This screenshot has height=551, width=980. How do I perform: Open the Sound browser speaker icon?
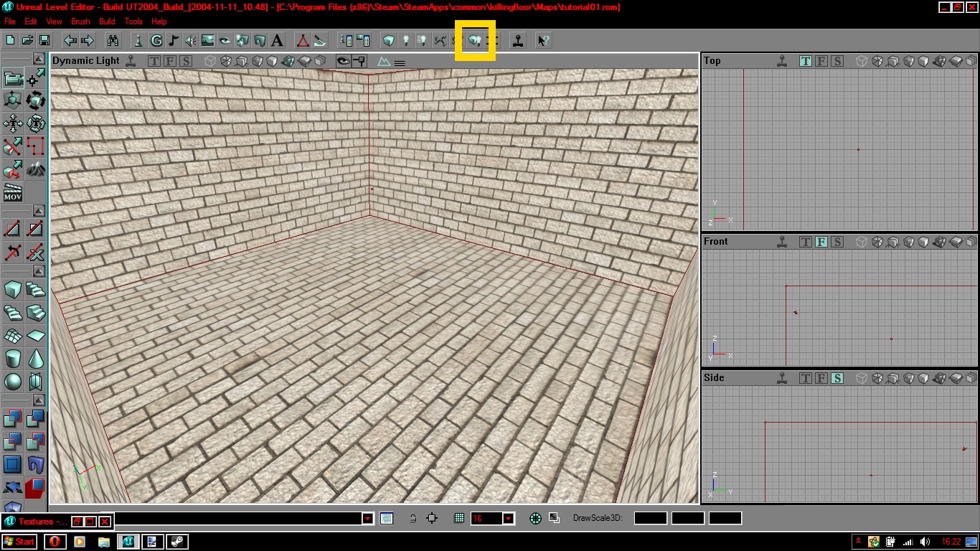tap(190, 41)
